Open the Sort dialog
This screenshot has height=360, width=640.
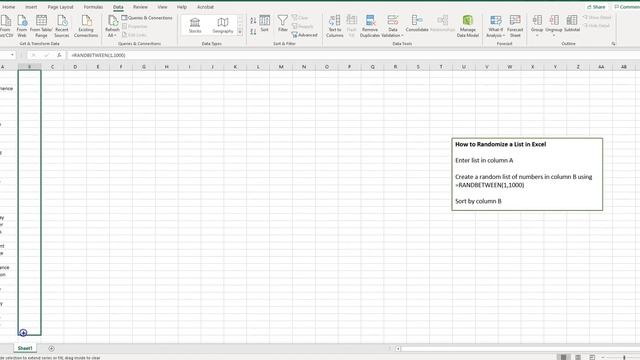pos(264,24)
